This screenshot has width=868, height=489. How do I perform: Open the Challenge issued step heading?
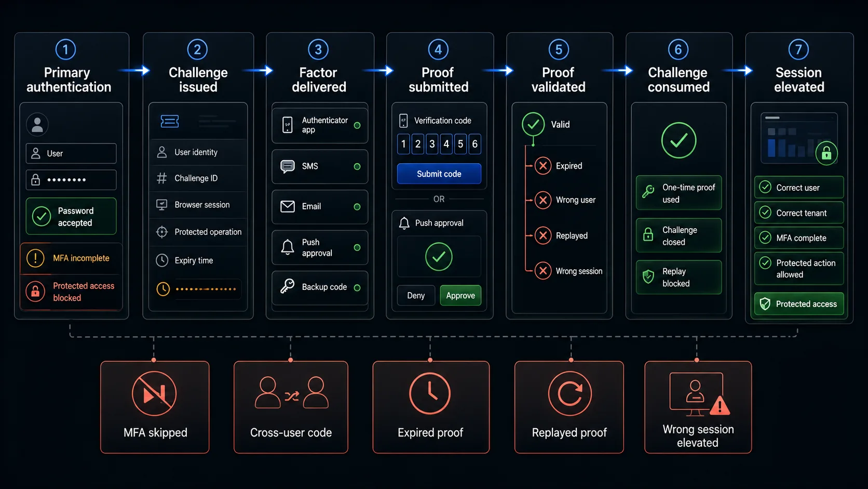198,80
